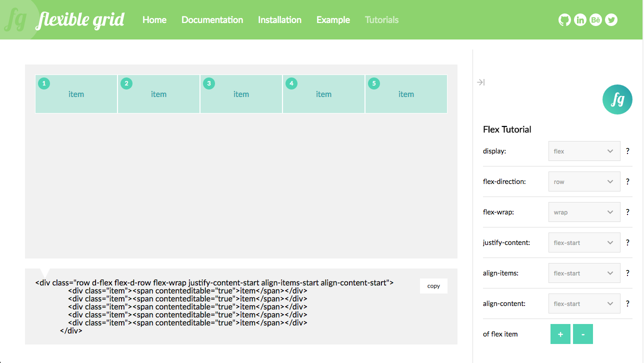The image size is (644, 363).
Task: Click the number 2 item badge
Action: click(x=126, y=83)
